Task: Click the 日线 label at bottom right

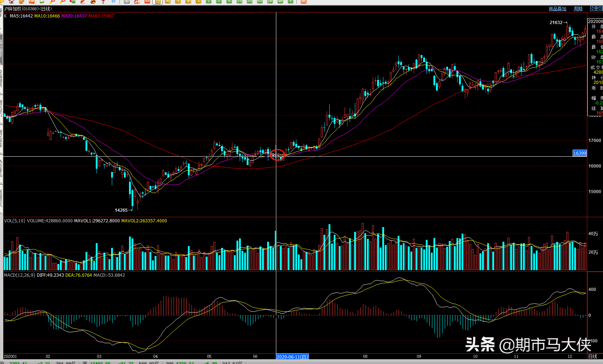Action: [592, 356]
